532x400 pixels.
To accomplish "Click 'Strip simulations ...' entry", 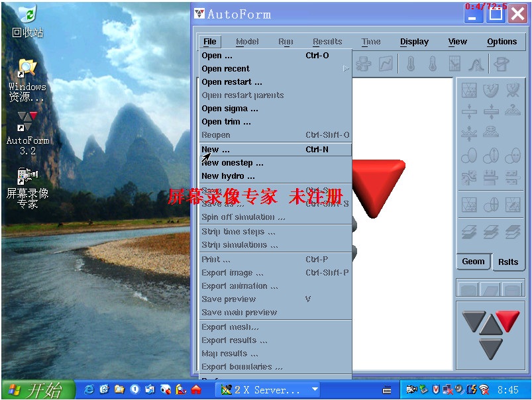I will [x=275, y=245].
